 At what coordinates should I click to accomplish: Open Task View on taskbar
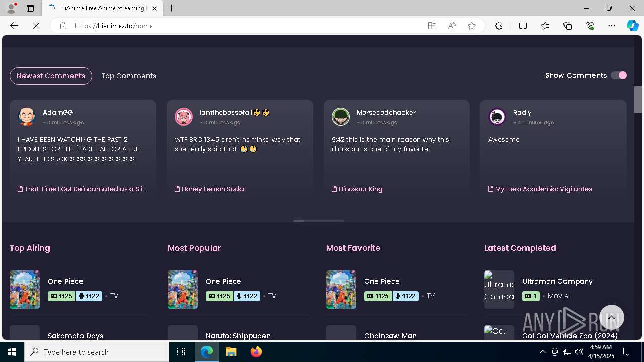181,352
